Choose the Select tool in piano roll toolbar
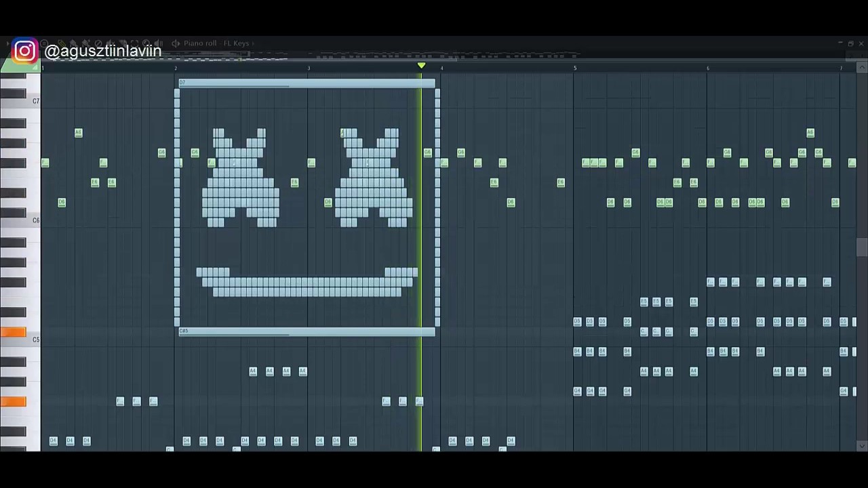The image size is (868, 488). (134, 43)
